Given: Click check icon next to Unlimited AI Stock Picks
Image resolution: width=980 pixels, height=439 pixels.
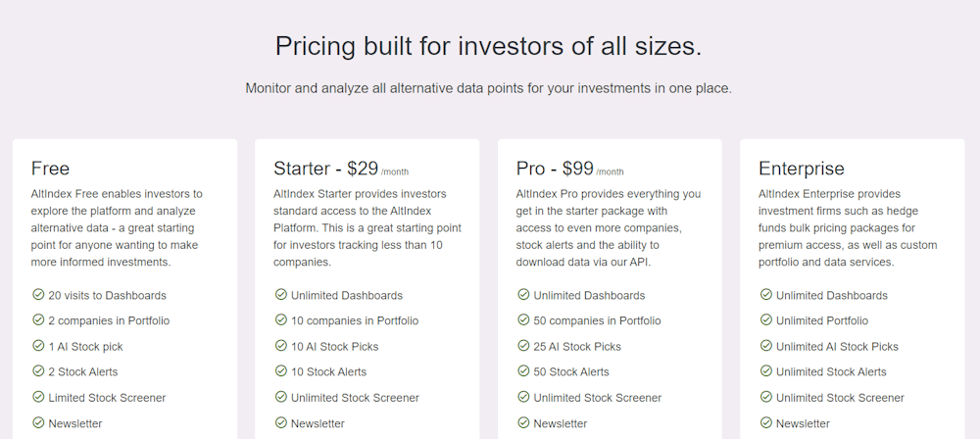Looking at the screenshot, I should pyautogui.click(x=765, y=346).
